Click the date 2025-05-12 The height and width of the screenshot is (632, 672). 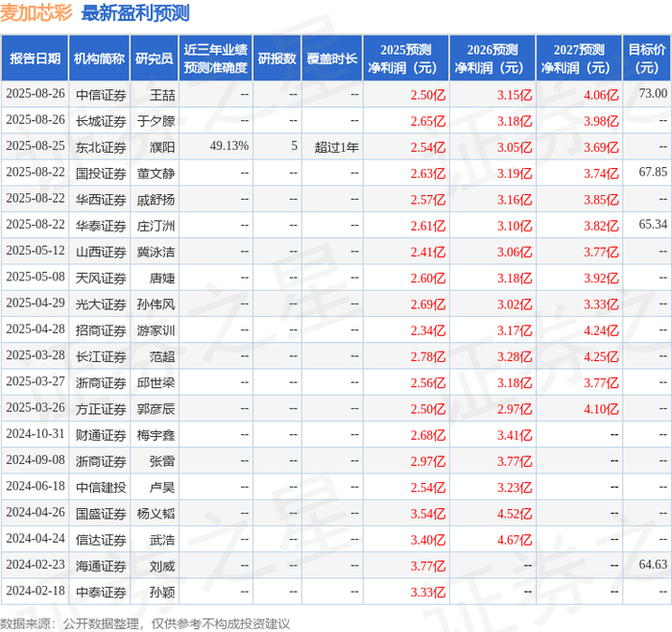tap(36, 251)
